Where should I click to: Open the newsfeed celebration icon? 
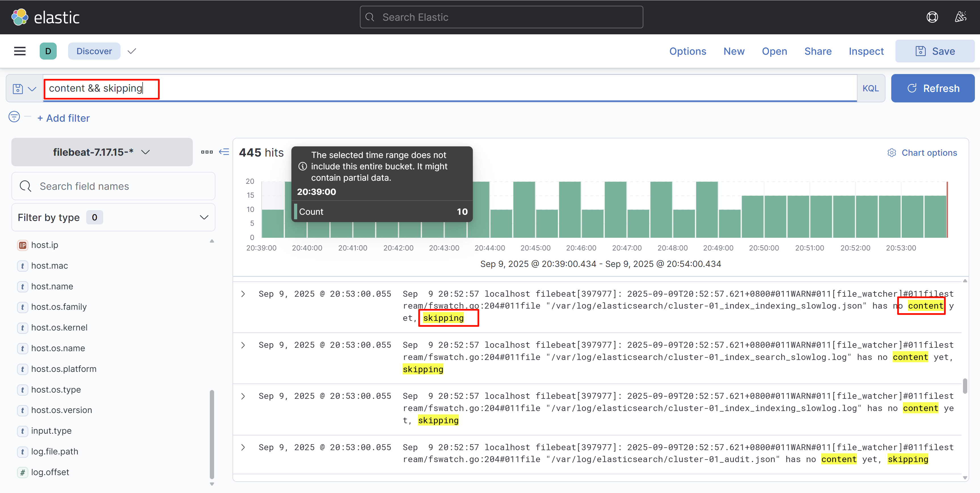[x=960, y=17]
